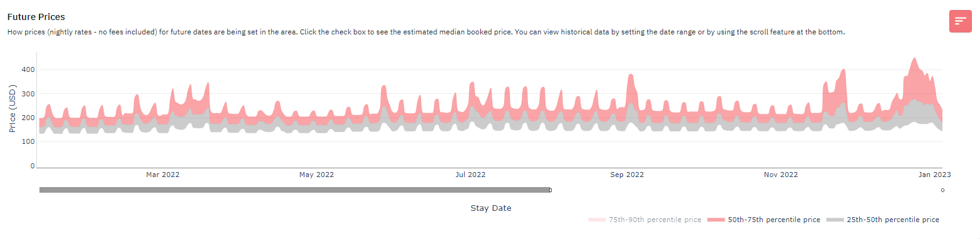Select the Mar 2022 axis label
This screenshot has height=239, width=980.
[x=162, y=175]
